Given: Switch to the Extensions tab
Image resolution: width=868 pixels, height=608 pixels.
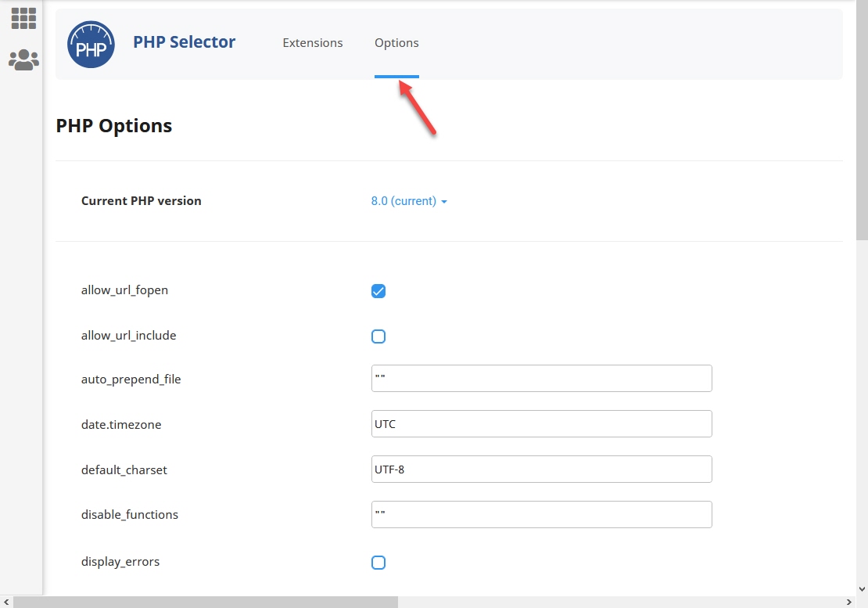Looking at the screenshot, I should coord(313,42).
